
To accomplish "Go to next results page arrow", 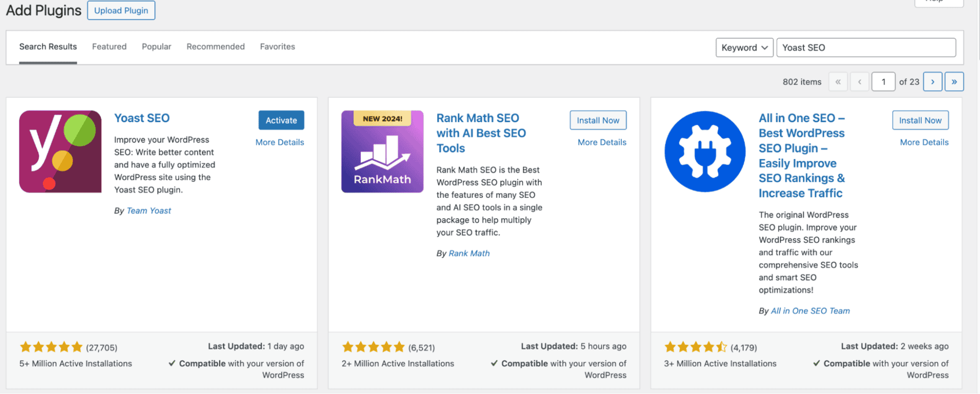I will click(933, 82).
